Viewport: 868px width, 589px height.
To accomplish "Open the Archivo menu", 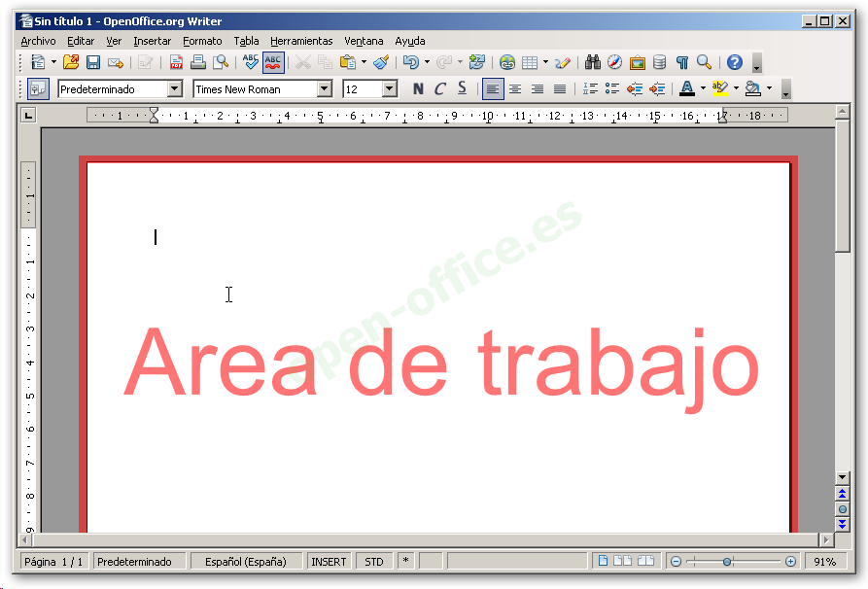I will click(x=38, y=41).
